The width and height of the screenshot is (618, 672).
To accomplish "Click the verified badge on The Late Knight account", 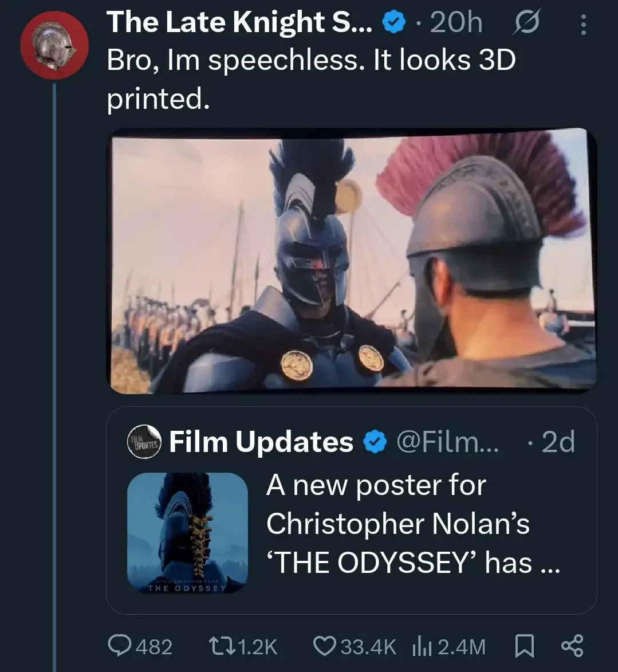I will point(392,22).
